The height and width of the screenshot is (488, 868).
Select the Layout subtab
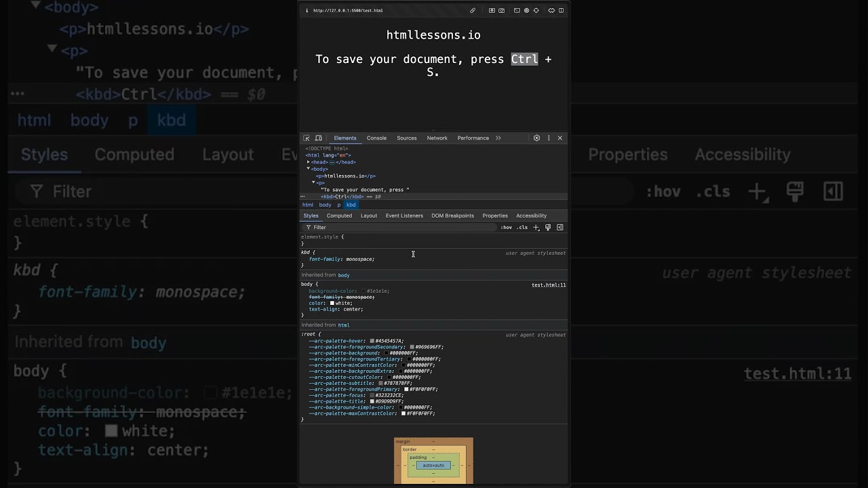(369, 216)
